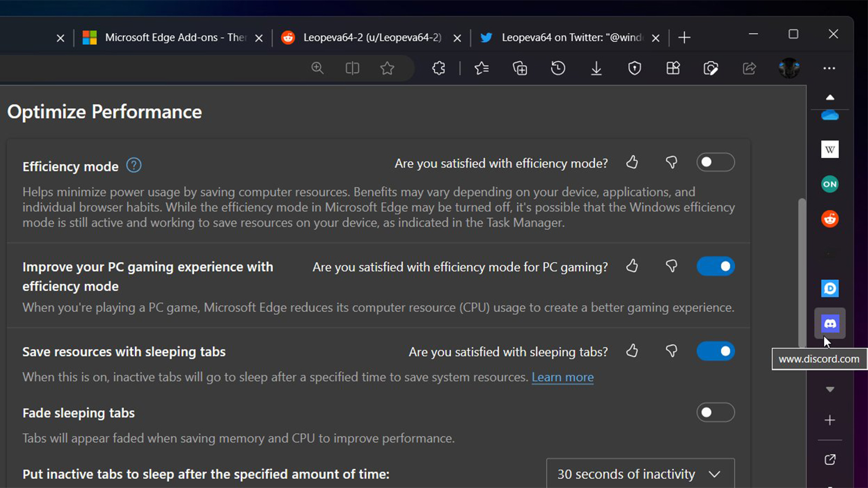The height and width of the screenshot is (488, 868).
Task: Open Reddit icon in sidebar
Action: click(x=830, y=219)
